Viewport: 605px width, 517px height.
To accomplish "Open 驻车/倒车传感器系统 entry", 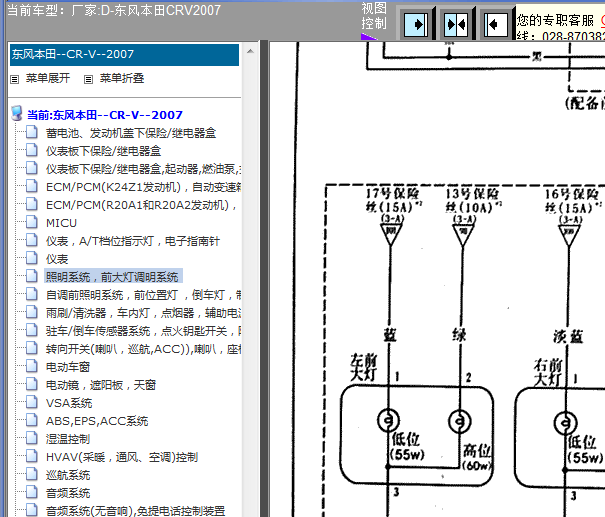I will coord(144,331).
